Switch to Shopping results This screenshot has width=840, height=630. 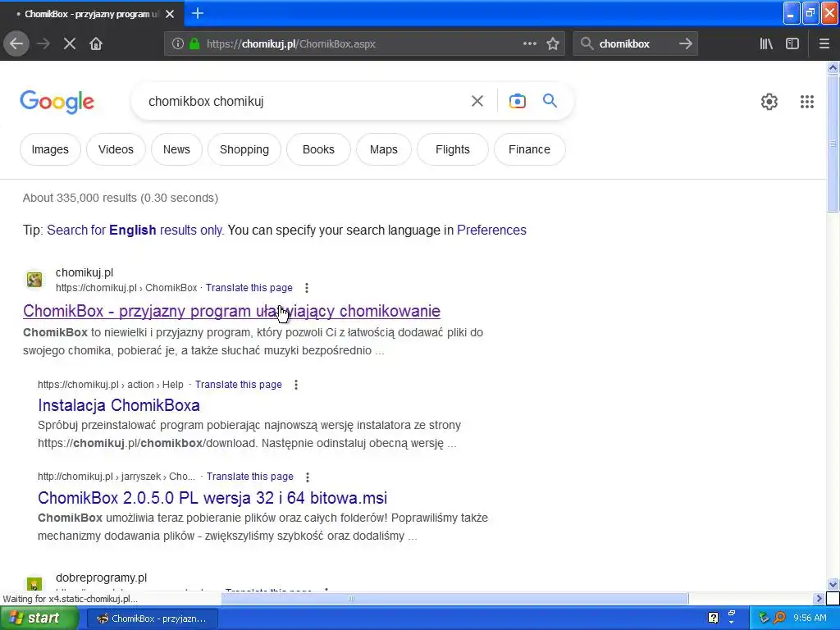point(244,149)
